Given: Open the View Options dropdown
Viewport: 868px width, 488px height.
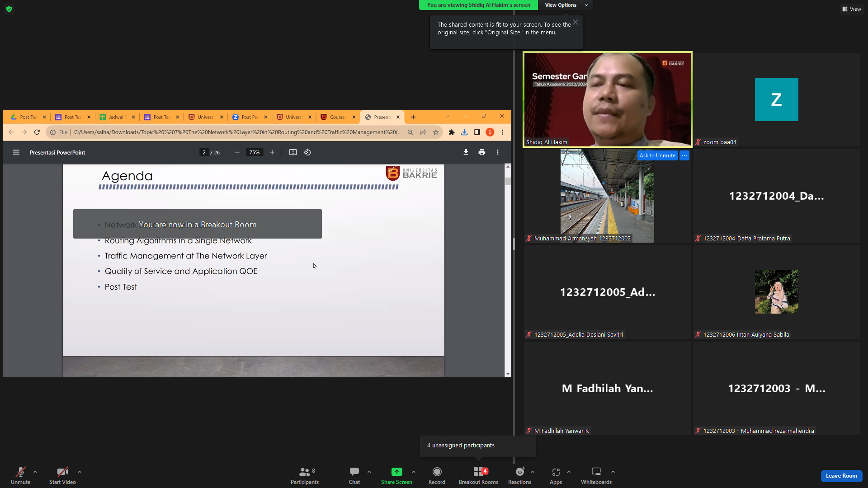Looking at the screenshot, I should coord(565,5).
